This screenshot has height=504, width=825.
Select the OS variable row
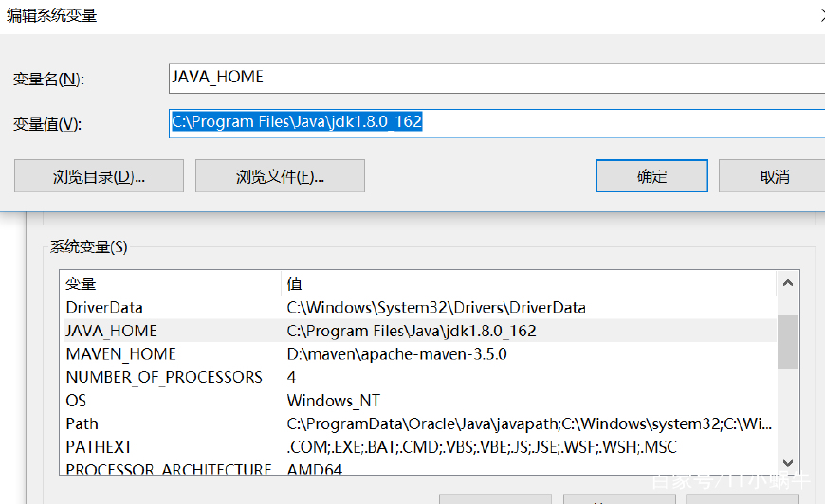pyautogui.click(x=420, y=401)
